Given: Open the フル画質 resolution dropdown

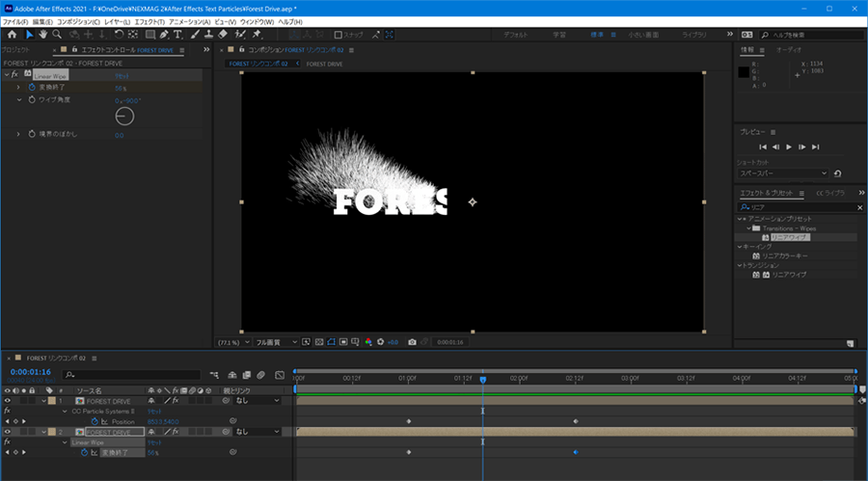Looking at the screenshot, I should [x=274, y=341].
